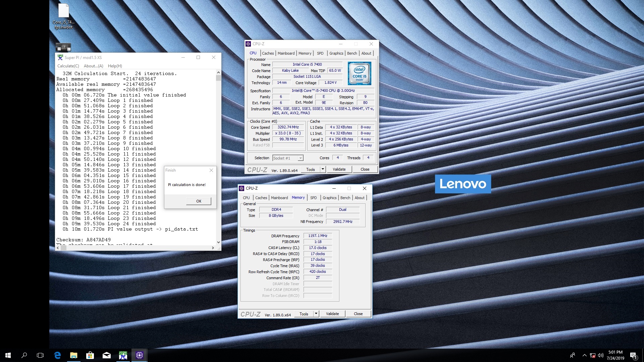
Task: Open About tab in upper CPU-Z window
Action: click(366, 53)
